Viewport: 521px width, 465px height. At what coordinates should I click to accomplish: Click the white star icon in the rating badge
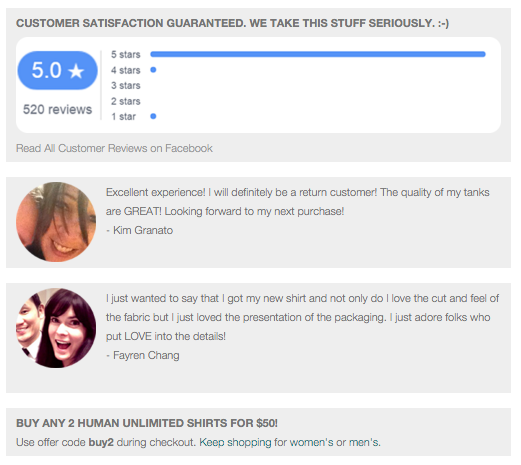tap(76, 71)
